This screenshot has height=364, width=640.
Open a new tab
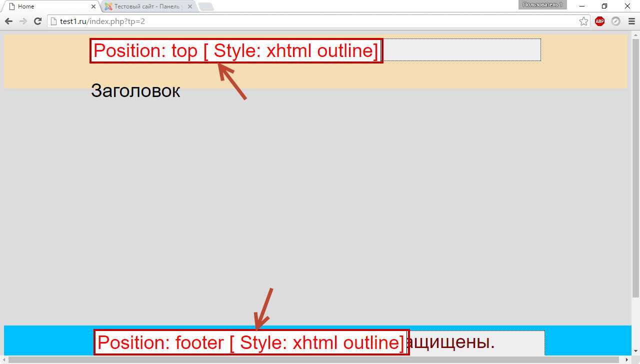tap(206, 6)
